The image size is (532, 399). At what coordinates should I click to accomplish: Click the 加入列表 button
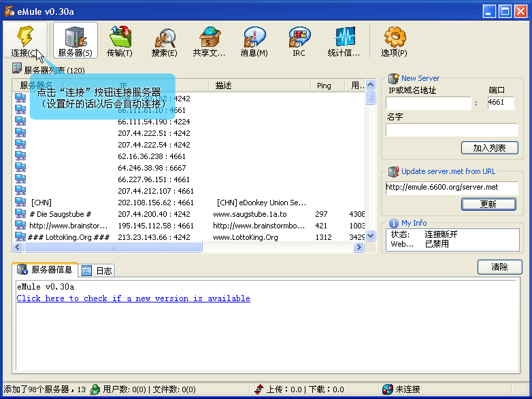[490, 148]
